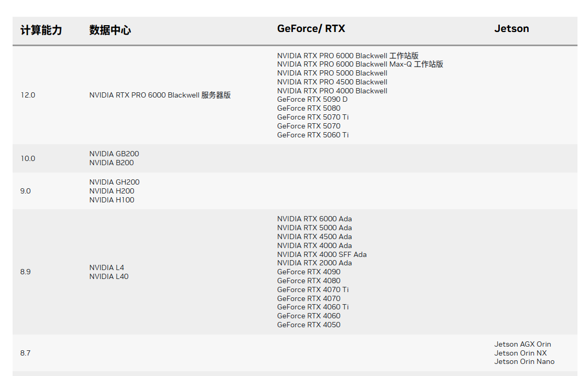
Task: Click GeForce RTX 5060 Ti entry
Action: (x=313, y=135)
